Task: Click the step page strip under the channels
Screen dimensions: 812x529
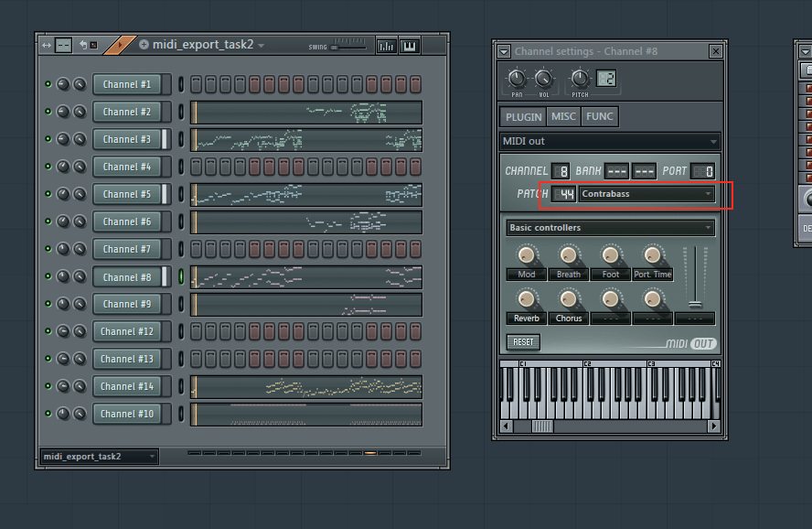Action: 304,453
